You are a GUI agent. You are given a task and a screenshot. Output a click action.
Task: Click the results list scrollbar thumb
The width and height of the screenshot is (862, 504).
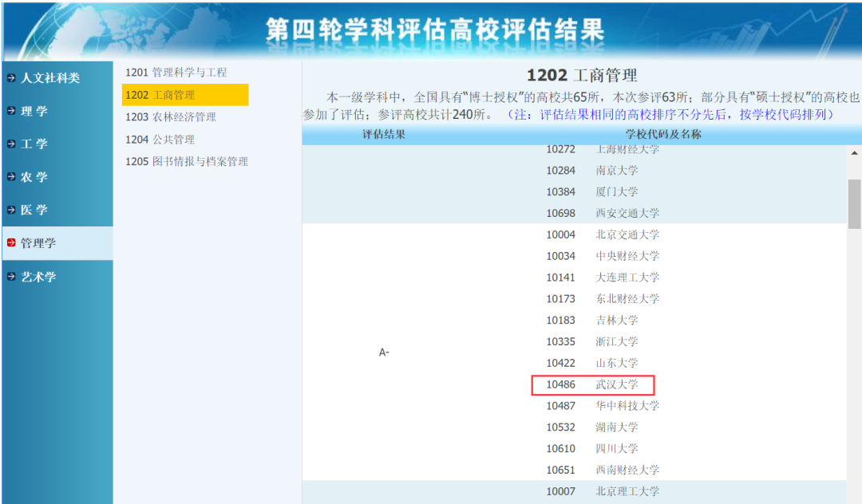coord(854,203)
